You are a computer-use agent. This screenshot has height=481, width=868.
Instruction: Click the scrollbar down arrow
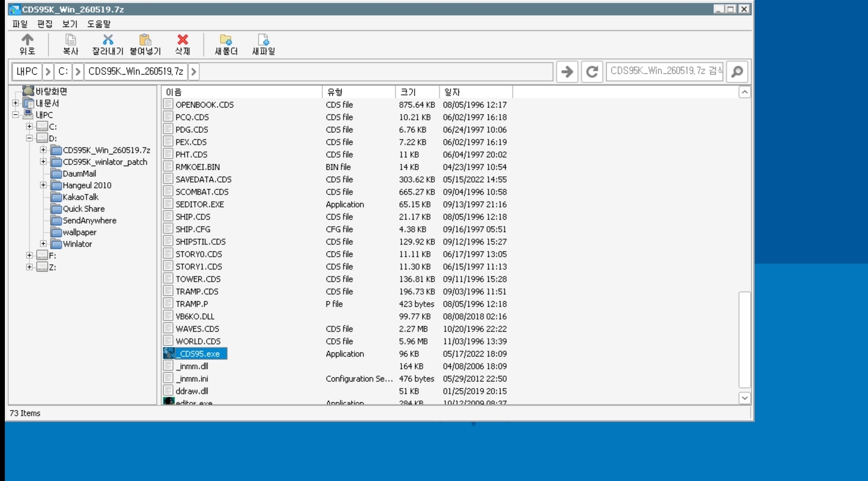pyautogui.click(x=744, y=398)
